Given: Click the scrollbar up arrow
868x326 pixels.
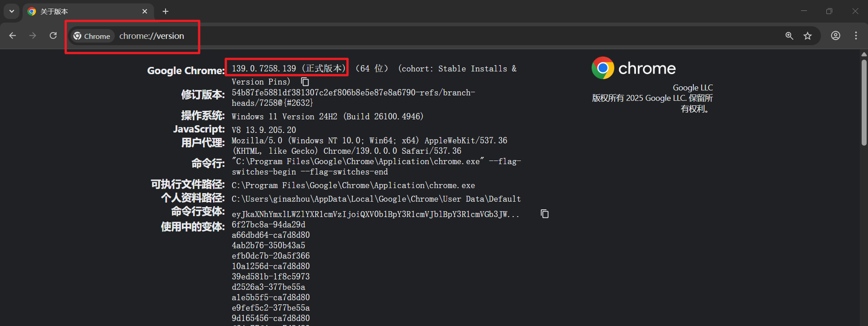Looking at the screenshot, I should (x=864, y=54).
